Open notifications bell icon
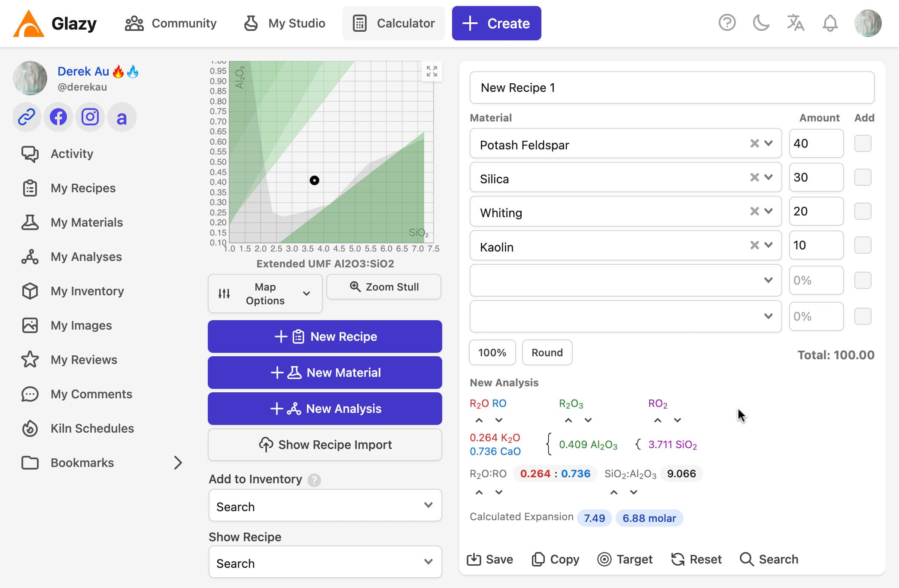Screen dimensions: 899x588 coord(830,23)
